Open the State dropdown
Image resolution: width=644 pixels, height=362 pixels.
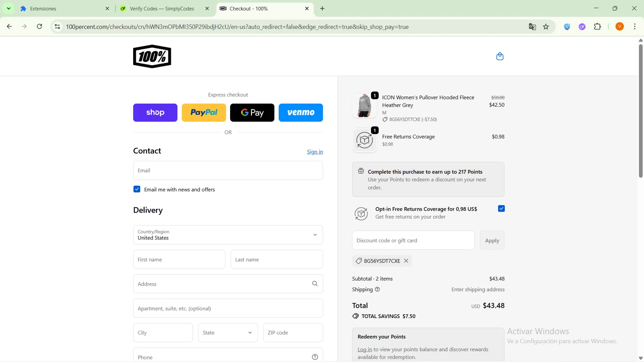pyautogui.click(x=228, y=332)
